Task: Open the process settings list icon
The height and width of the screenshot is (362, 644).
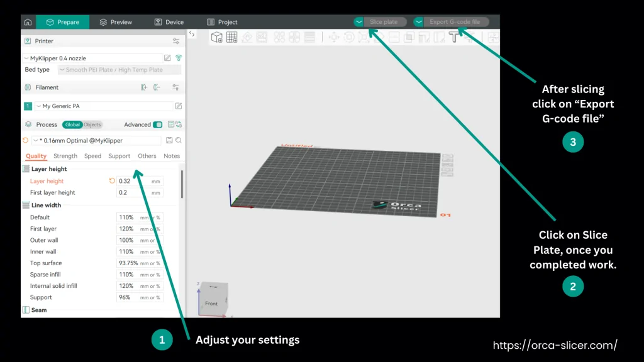Action: 171,124
